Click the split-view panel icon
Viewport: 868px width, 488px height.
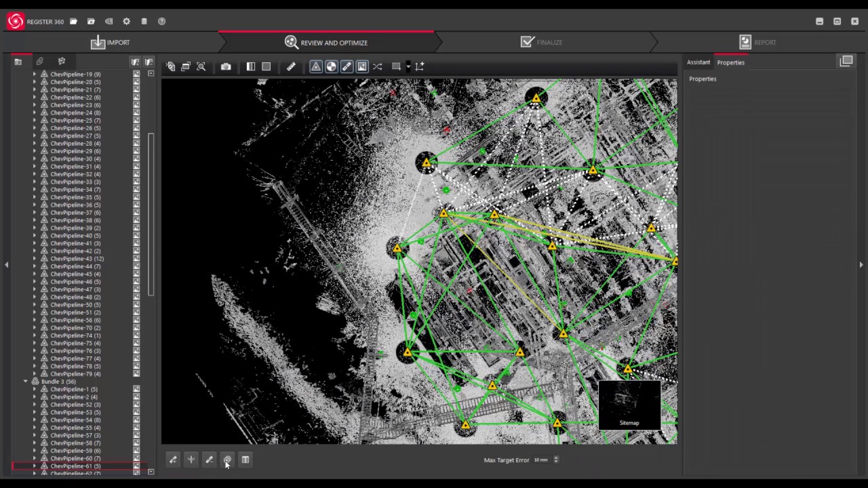[x=251, y=66]
